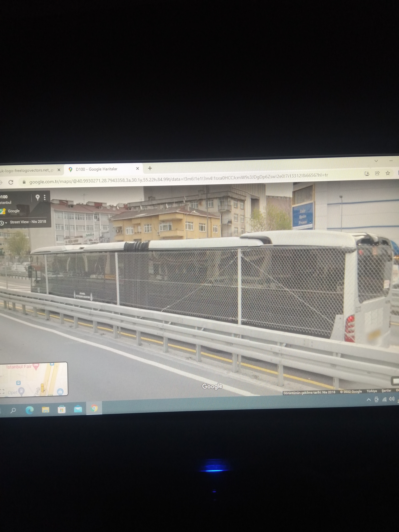Click the install app icon in the address bar
This screenshot has width=399, height=532.
click(x=367, y=173)
